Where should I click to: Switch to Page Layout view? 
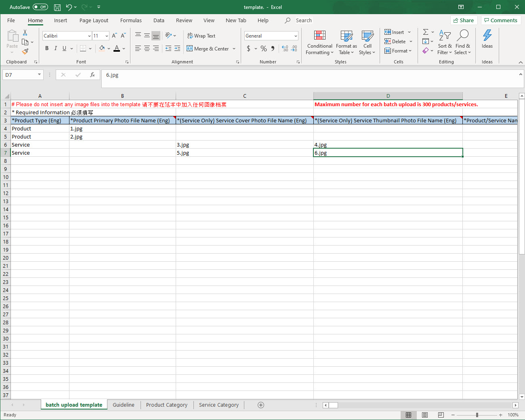click(424, 415)
